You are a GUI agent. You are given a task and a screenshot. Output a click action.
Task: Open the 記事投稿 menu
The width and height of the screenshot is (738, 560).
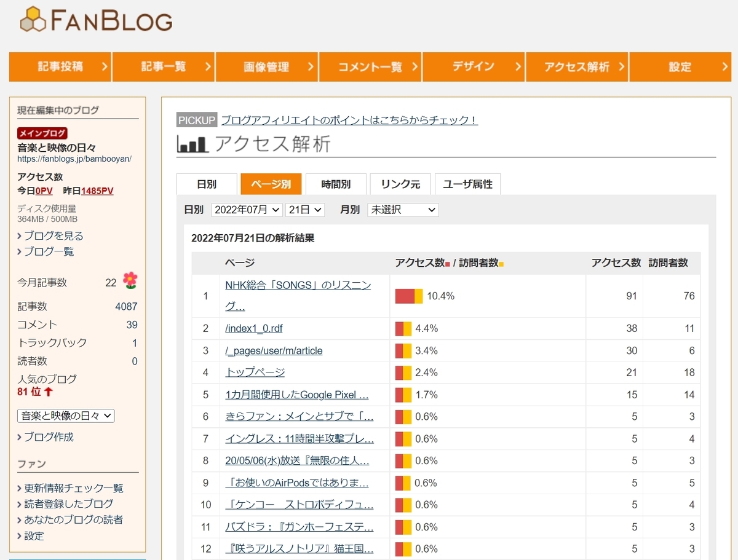coord(60,66)
